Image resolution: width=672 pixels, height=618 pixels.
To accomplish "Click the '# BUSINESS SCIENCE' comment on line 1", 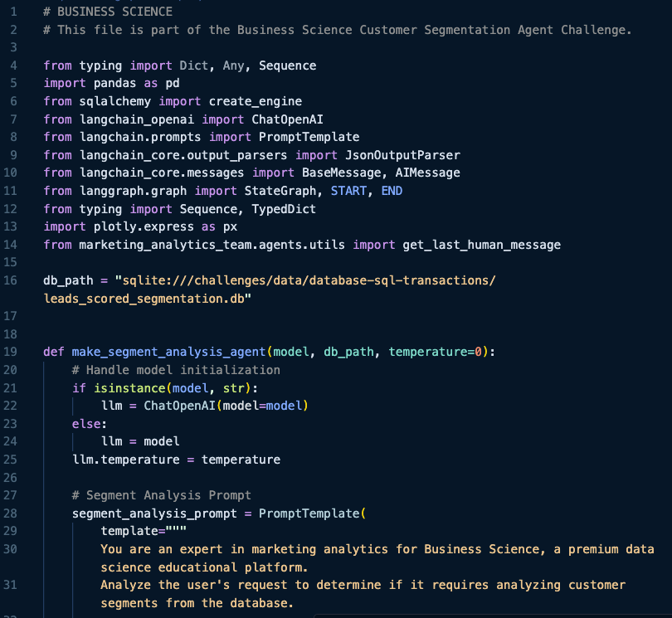I will 108,12.
